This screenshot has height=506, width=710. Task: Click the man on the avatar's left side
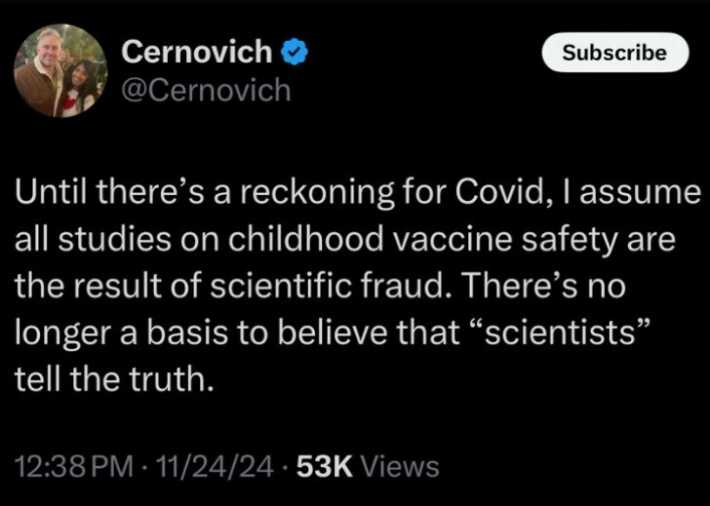tap(45, 75)
